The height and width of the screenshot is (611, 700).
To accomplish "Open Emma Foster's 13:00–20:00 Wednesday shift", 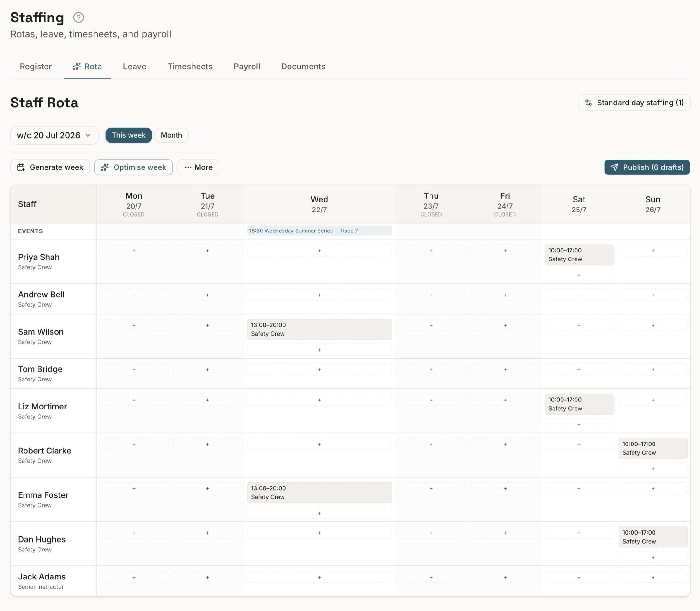I will pyautogui.click(x=319, y=493).
